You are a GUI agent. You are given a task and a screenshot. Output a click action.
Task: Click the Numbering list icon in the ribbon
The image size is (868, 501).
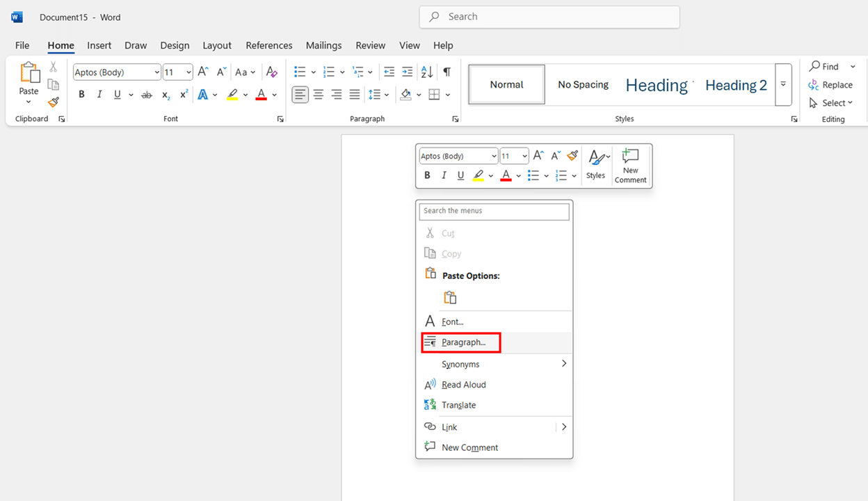[329, 72]
